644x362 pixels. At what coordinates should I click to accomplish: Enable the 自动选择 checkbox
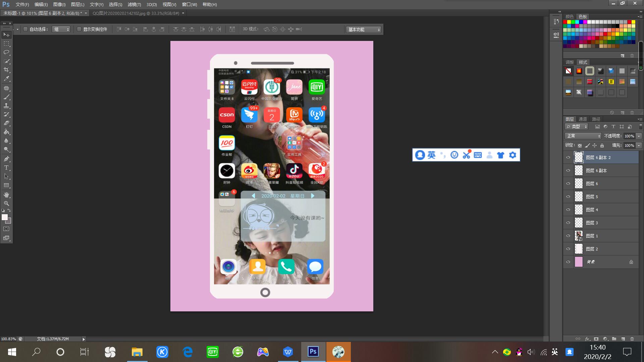pyautogui.click(x=25, y=29)
